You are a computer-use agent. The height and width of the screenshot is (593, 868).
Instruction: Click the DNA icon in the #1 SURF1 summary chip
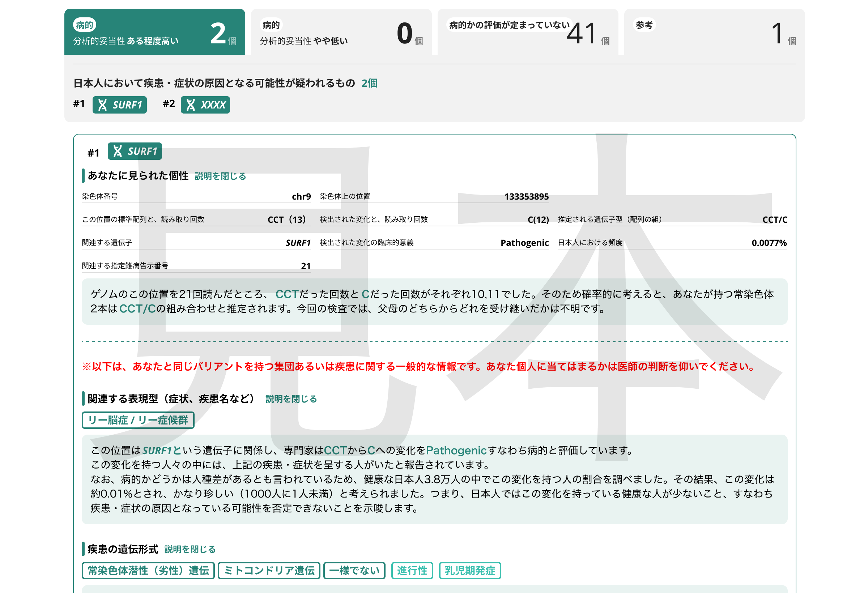102,105
